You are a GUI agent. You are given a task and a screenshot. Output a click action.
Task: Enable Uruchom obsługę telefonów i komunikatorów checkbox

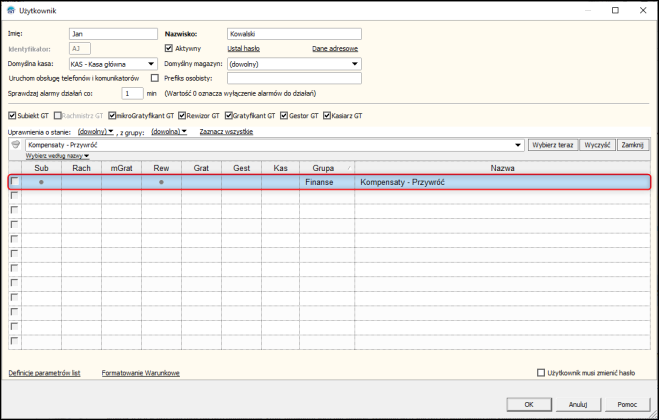pos(155,78)
